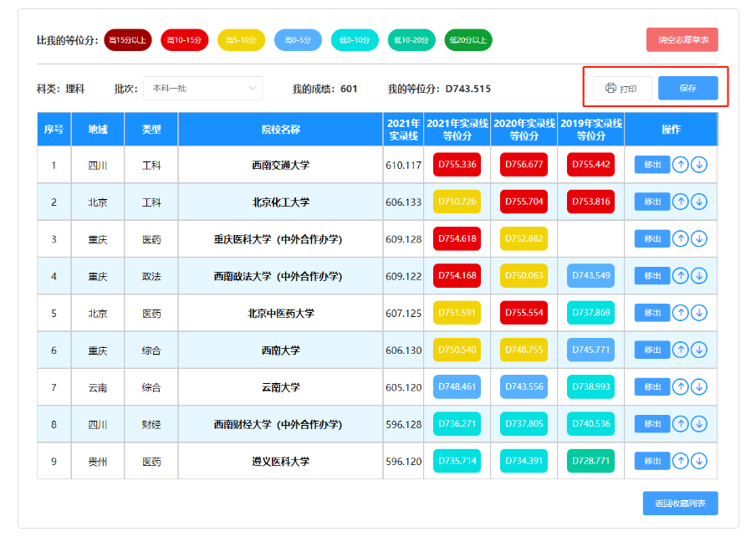Click the D743.549 score badge

591,276
